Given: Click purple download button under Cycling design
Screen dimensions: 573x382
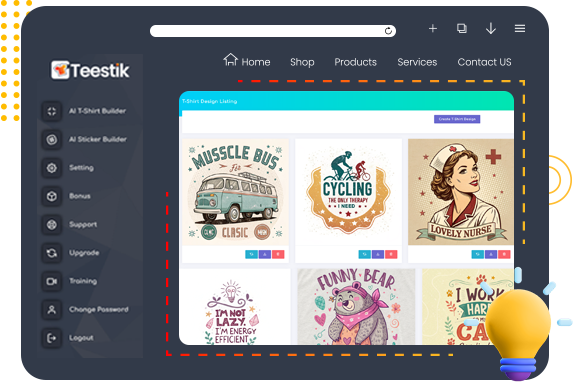Looking at the screenshot, I should coord(378,254).
